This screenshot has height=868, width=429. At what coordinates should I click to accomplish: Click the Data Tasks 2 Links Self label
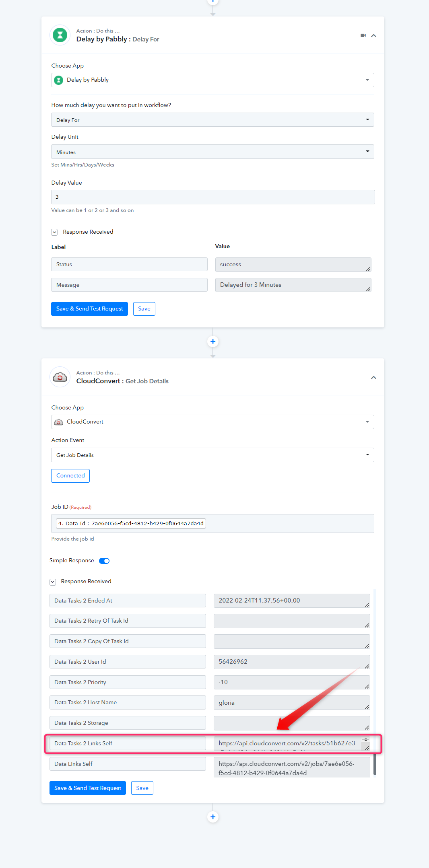(x=128, y=743)
